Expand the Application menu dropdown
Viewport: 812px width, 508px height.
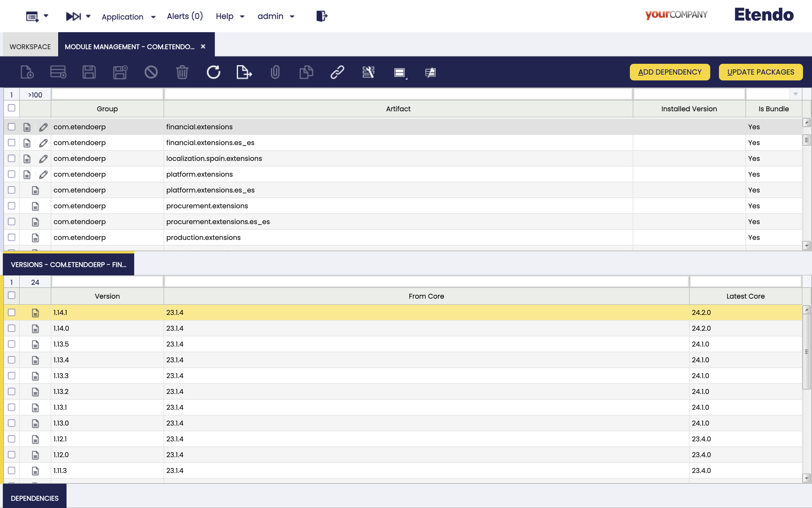click(129, 17)
